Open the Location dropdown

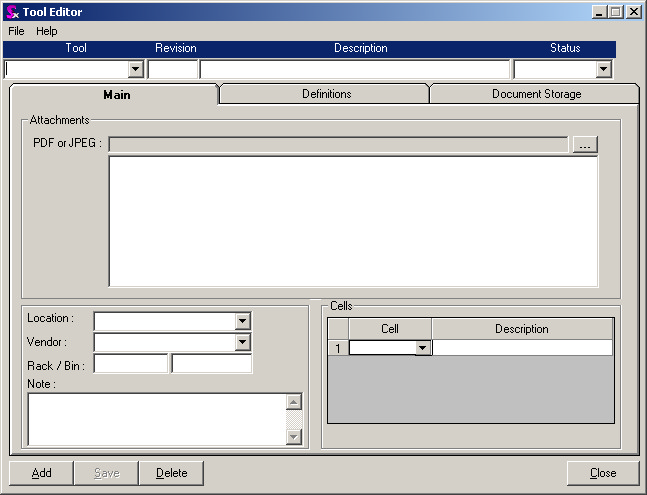click(242, 321)
